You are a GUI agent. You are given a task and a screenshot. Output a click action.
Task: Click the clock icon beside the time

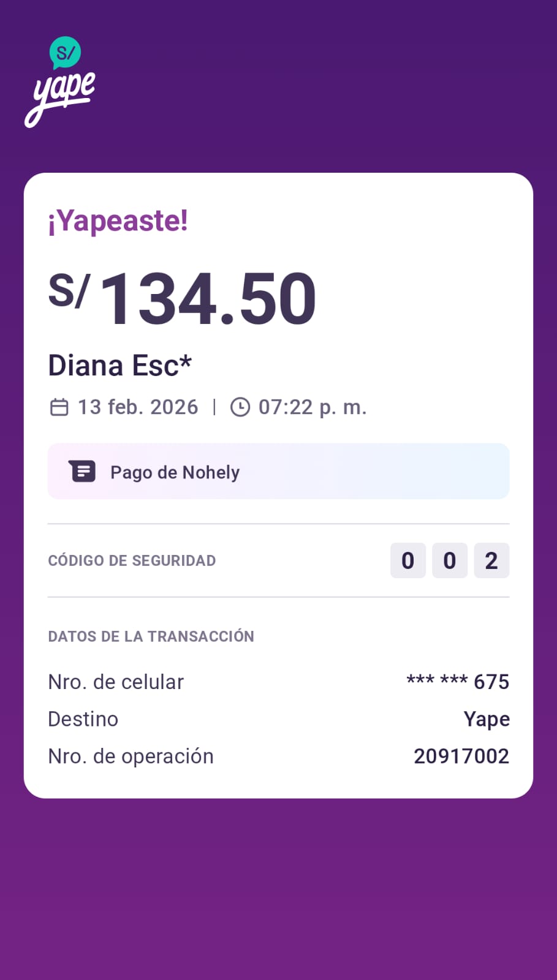pos(240,407)
